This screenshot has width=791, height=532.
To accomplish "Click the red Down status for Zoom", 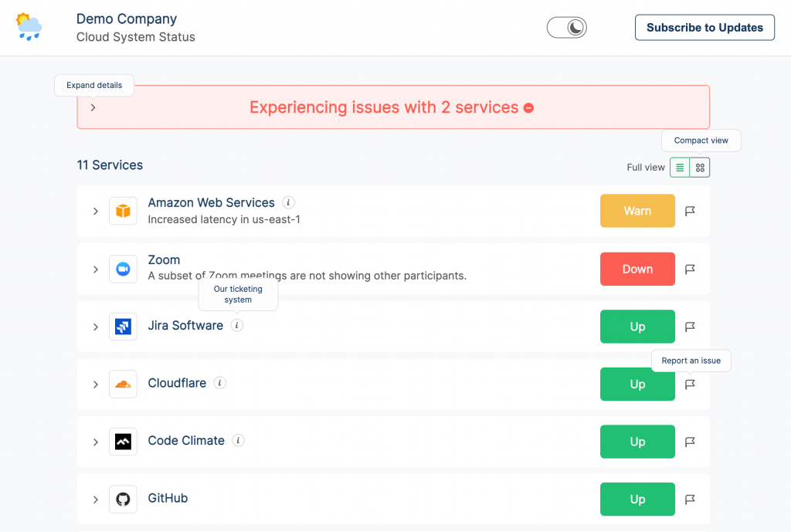I will click(x=637, y=269).
